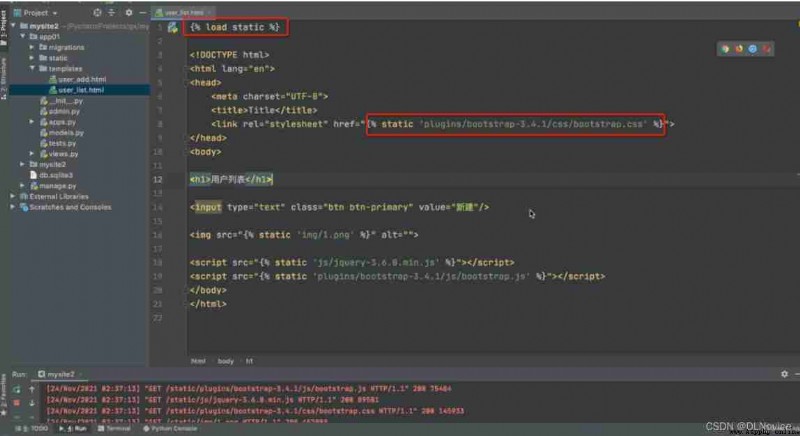Switch to user_list.html editor tab

pos(184,12)
